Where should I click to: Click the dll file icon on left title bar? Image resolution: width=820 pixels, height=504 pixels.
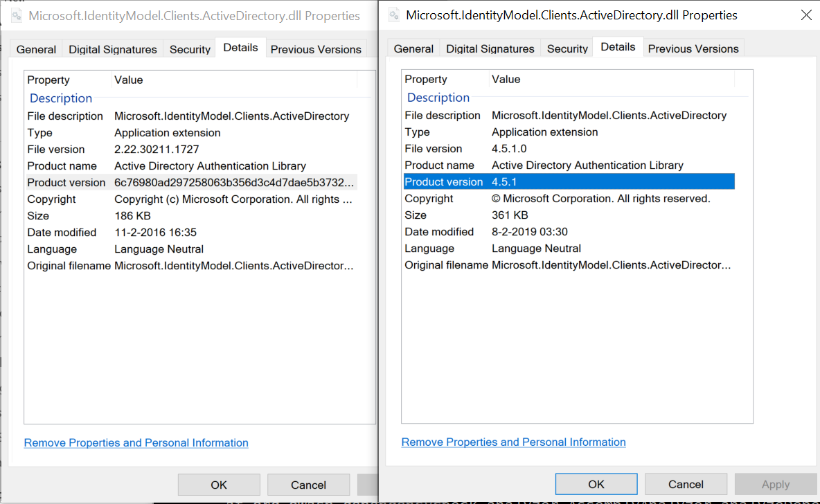(x=15, y=15)
